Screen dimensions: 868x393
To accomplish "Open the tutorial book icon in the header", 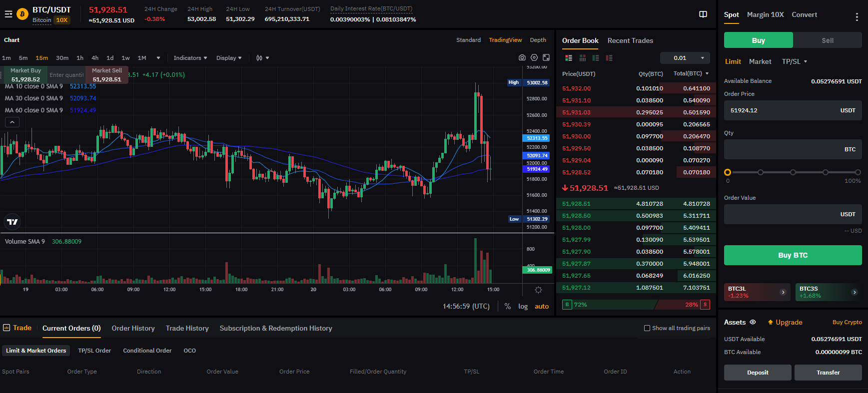I will click(703, 14).
